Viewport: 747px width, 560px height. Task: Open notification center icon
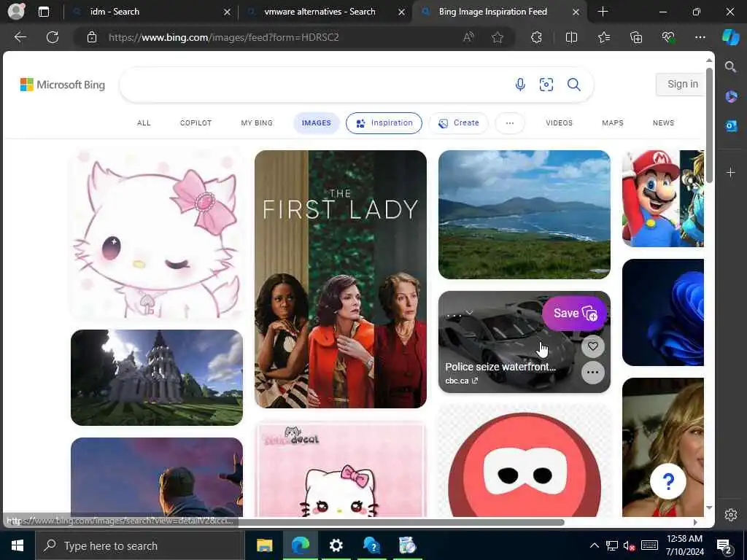pos(724,545)
